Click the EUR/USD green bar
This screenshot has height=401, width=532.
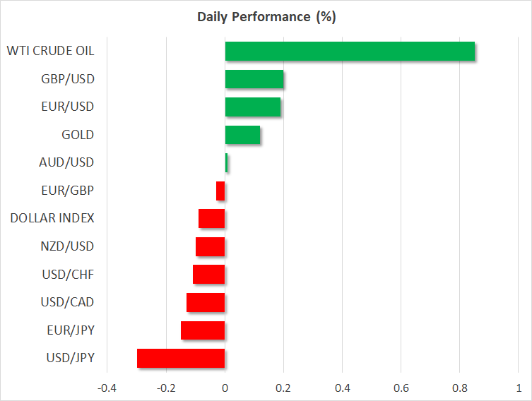pyautogui.click(x=253, y=107)
